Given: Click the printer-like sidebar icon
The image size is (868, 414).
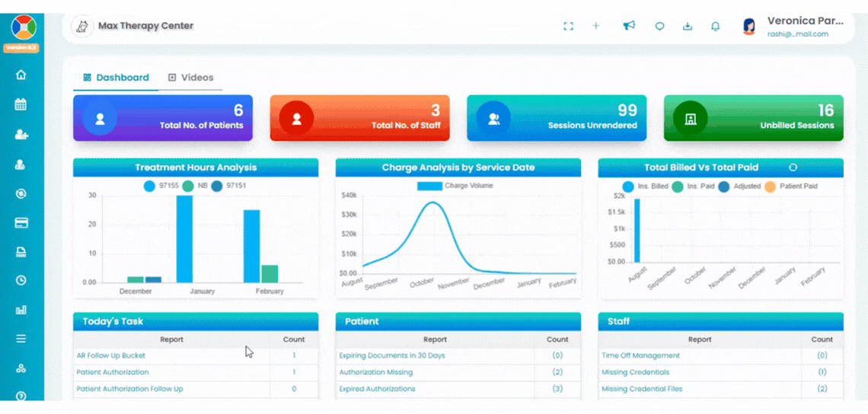Looking at the screenshot, I should (x=21, y=253).
